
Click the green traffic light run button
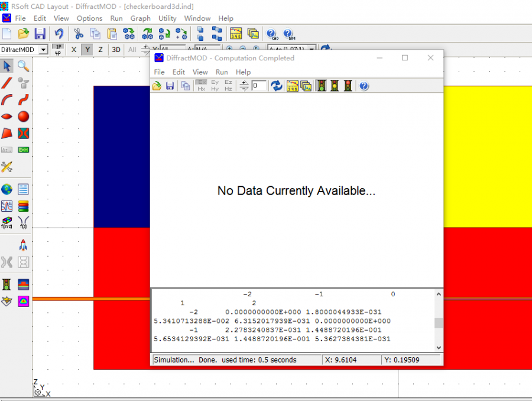322,86
